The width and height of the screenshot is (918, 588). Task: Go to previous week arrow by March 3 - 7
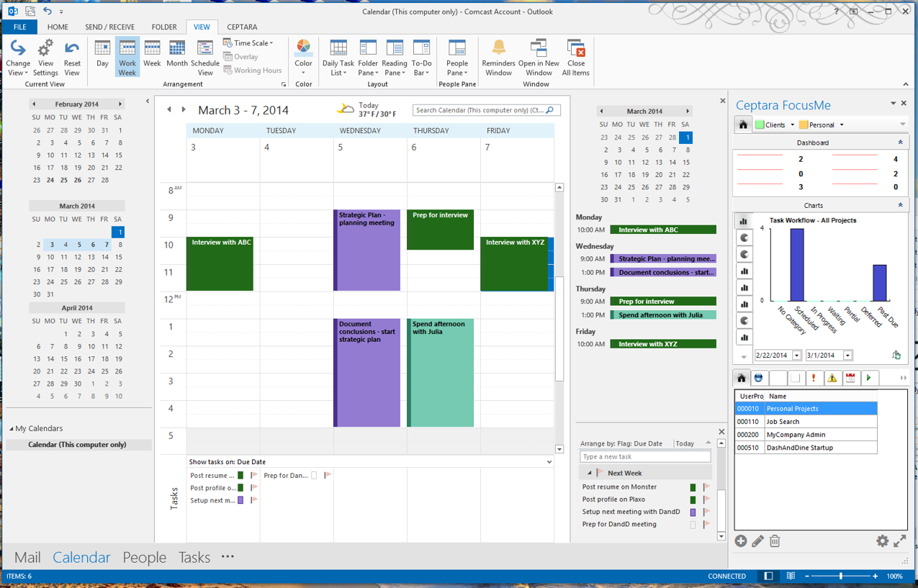tap(169, 110)
